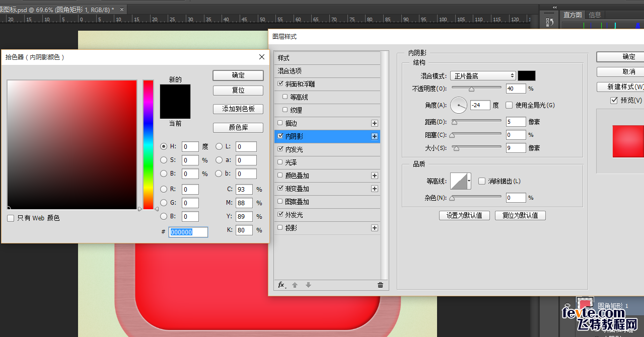Open the fx add-effect menu icon
Screen dimensions: 644x337
(x=282, y=285)
